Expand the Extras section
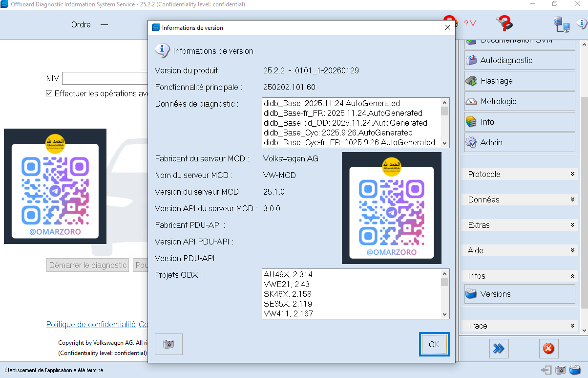 520,225
